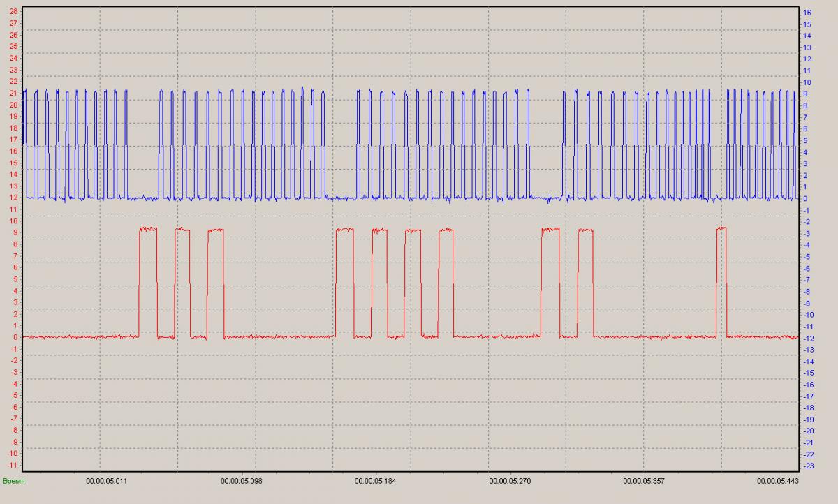Select time label 00:00:05:357
The width and height of the screenshot is (838, 504).
click(644, 481)
